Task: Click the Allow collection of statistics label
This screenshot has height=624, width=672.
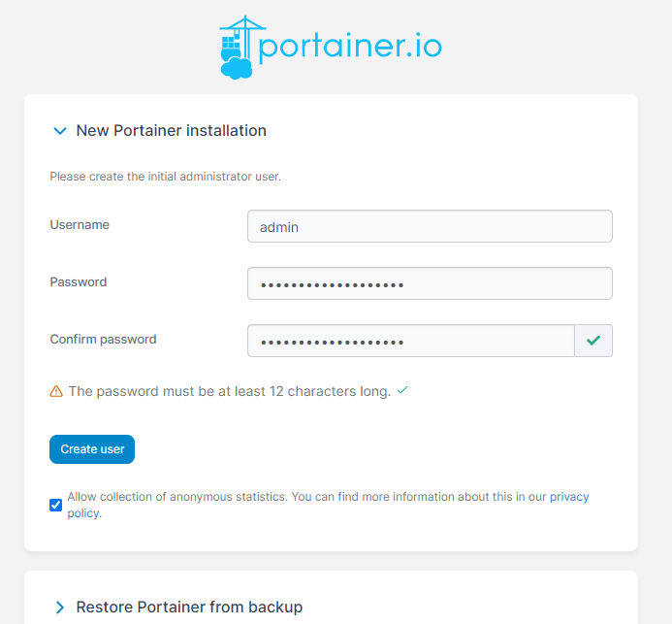Action: pyautogui.click(x=308, y=497)
